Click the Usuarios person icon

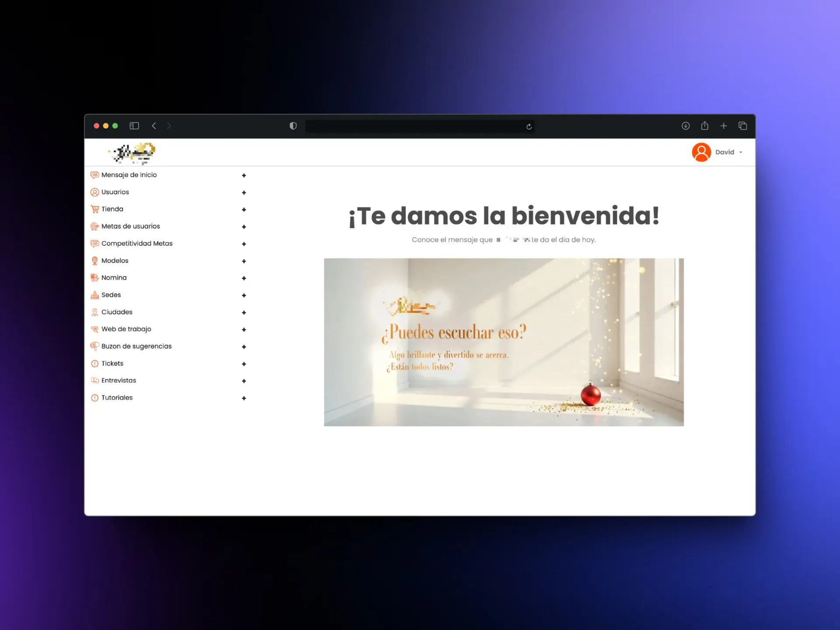click(x=94, y=192)
